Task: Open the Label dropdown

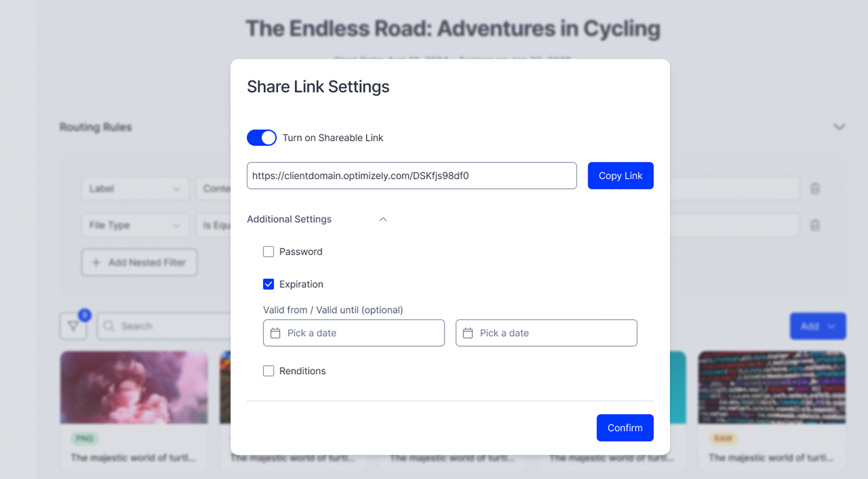Action: click(135, 189)
